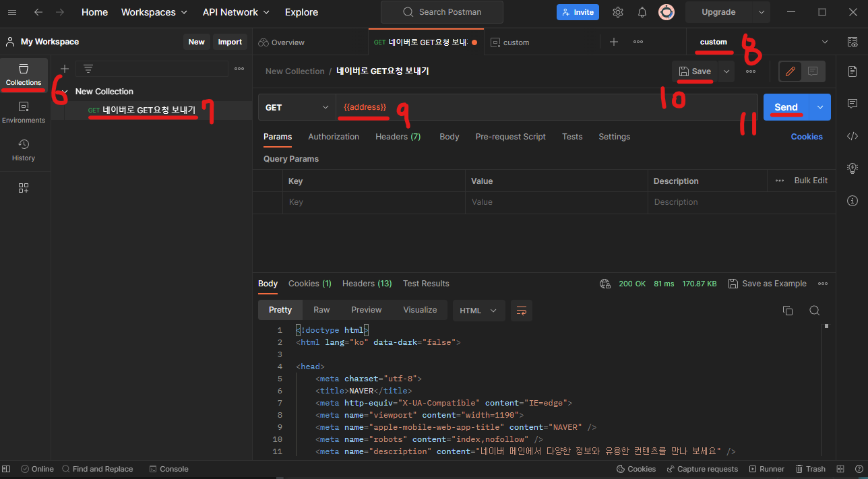Open the request Settings tab
868x479 pixels.
(x=615, y=137)
